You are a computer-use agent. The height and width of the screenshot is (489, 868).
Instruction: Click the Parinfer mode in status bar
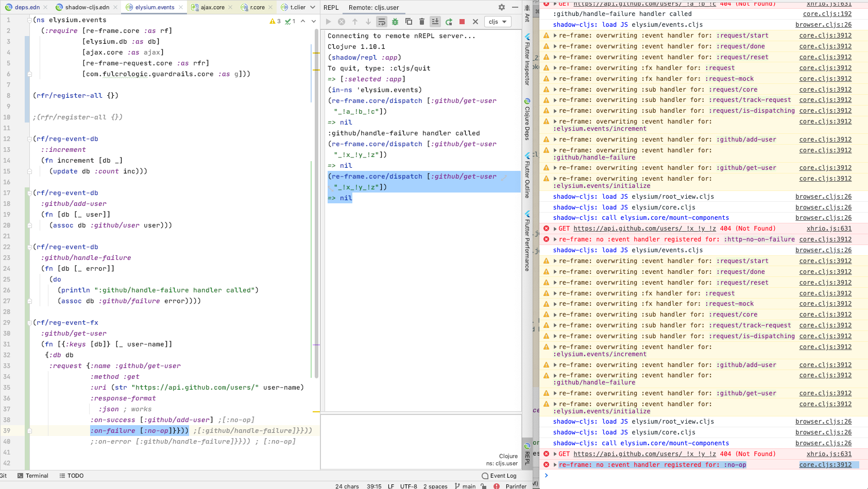[516, 486]
